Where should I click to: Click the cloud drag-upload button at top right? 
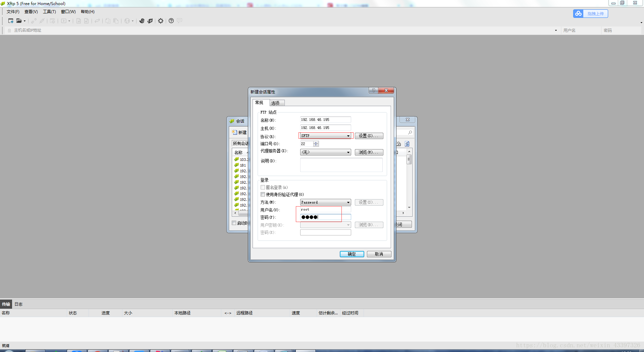[590, 13]
